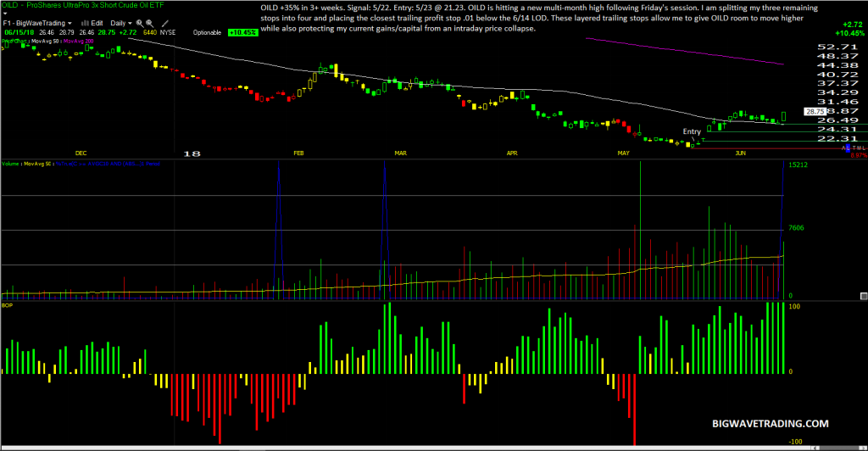868x451 pixels.
Task: Click the BOP -100 axis label
Action: (795, 442)
